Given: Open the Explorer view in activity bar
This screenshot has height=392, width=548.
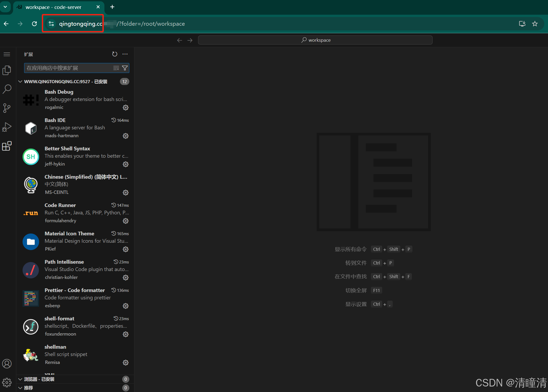Looking at the screenshot, I should (x=7, y=70).
